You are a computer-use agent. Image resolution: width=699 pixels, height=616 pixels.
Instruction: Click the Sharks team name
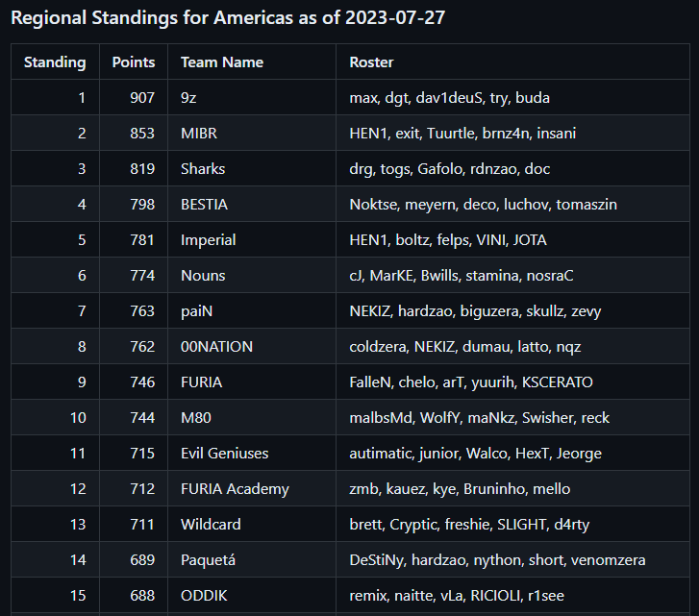click(x=203, y=169)
